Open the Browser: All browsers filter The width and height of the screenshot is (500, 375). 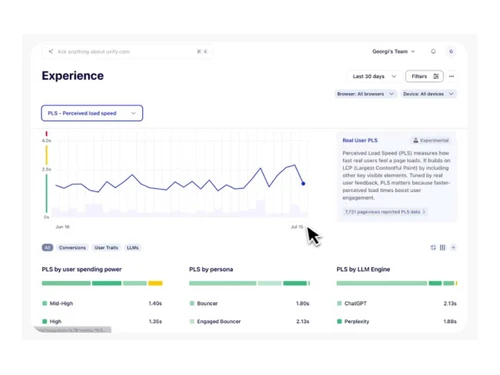(x=365, y=94)
